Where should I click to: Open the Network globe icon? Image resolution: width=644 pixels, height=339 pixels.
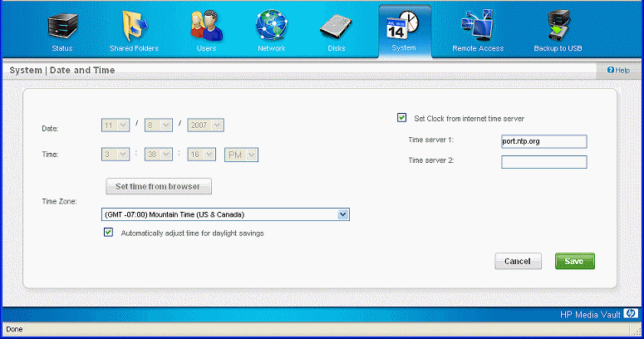click(271, 26)
